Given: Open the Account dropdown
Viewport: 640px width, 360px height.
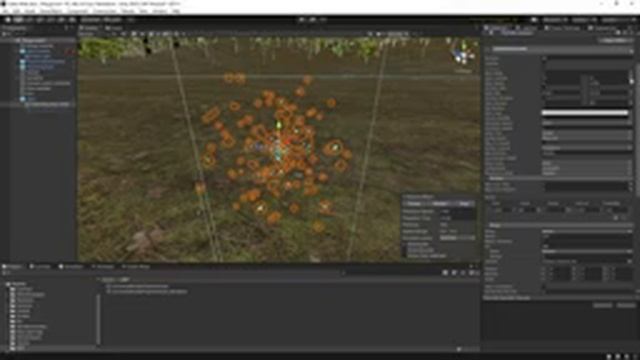Looking at the screenshot, I should point(555,20).
